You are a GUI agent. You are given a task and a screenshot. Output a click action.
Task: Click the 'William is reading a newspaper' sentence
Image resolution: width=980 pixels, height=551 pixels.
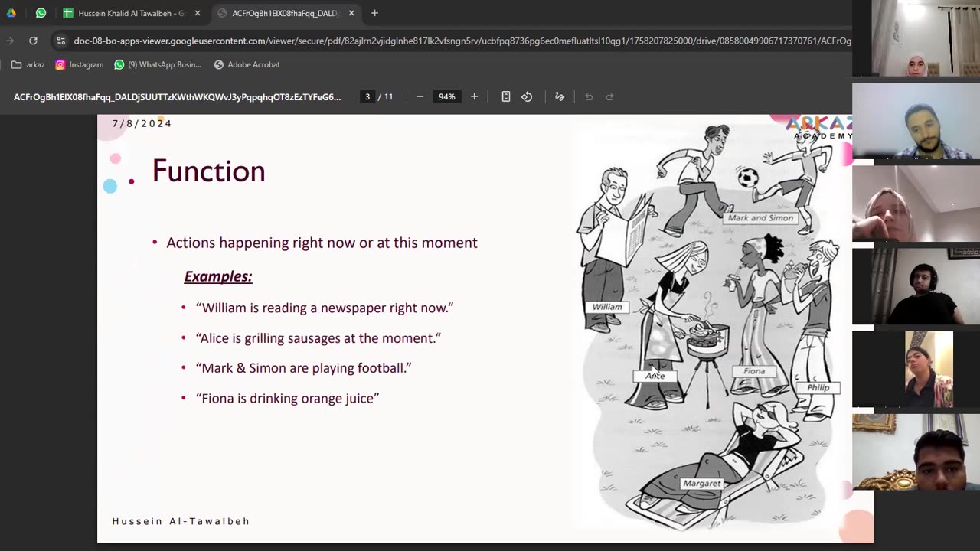pyautogui.click(x=325, y=308)
